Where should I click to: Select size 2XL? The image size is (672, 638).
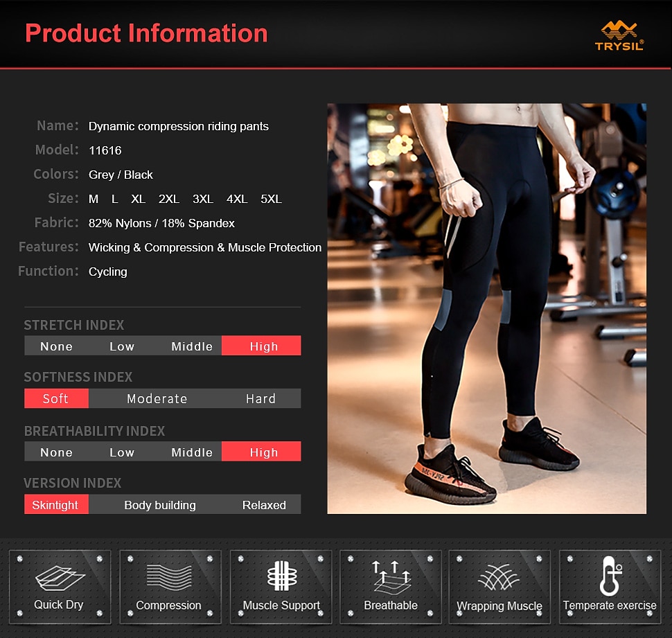(169, 199)
